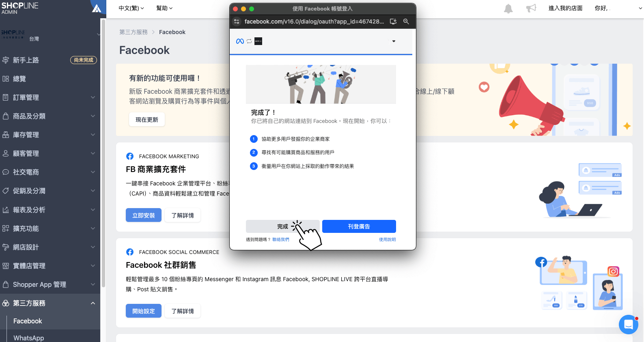
Task: Open the live chat support bubble
Action: [x=629, y=325]
